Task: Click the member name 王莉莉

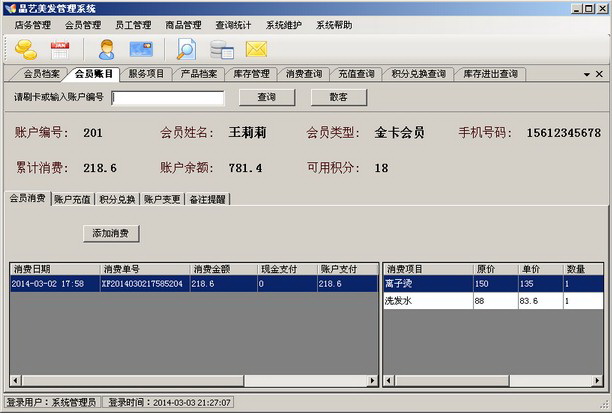Action: pyautogui.click(x=247, y=133)
